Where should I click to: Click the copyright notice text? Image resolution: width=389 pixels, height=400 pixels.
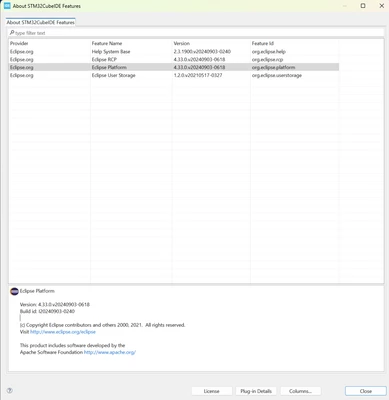[102, 325]
